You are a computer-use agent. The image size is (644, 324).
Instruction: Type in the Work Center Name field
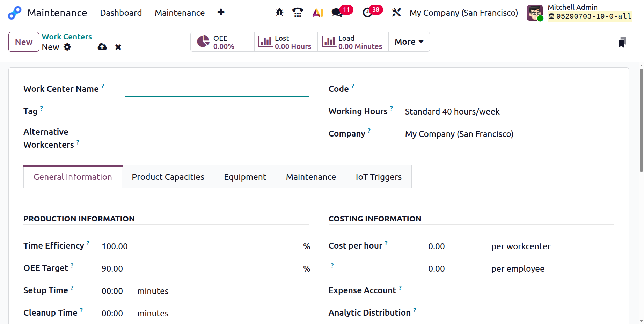217,89
